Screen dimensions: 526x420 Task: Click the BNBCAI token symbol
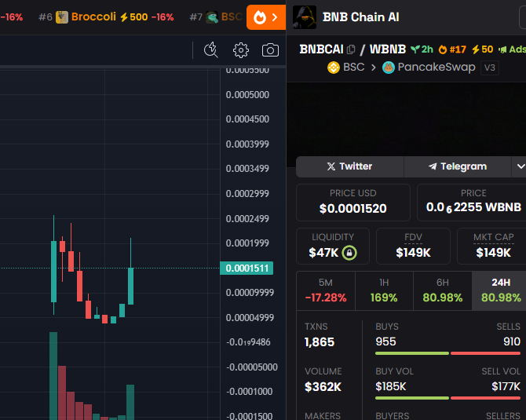pos(321,49)
